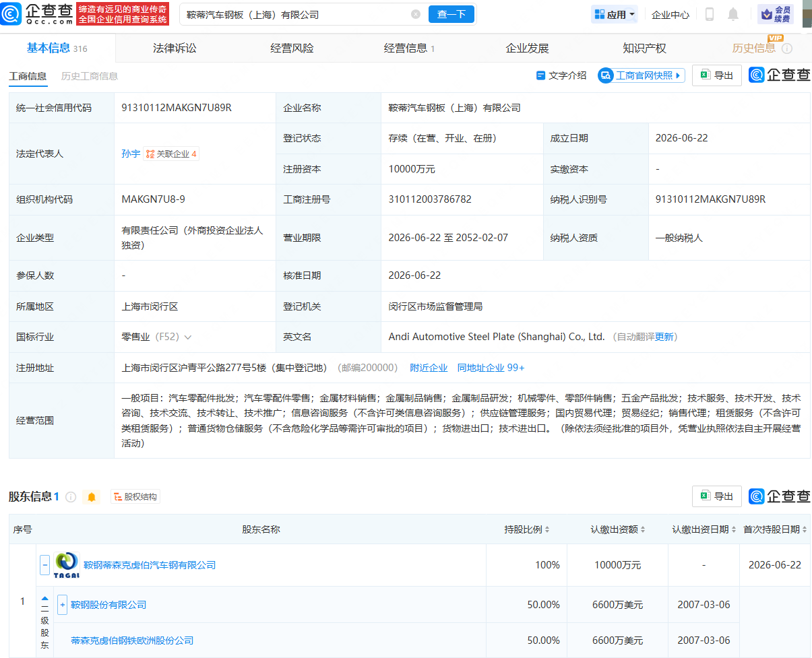Click organization code MAKGN7U8-9
This screenshot has width=812, height=658.
click(153, 199)
